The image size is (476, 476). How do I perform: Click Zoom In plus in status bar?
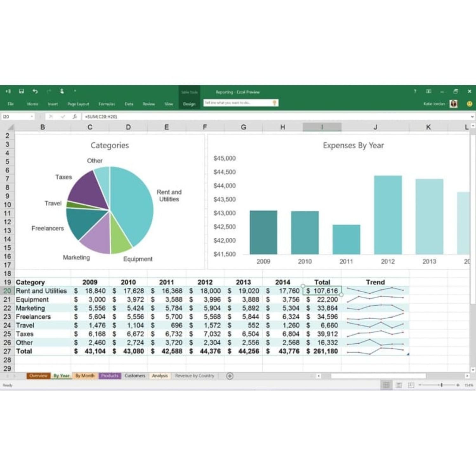(458, 385)
